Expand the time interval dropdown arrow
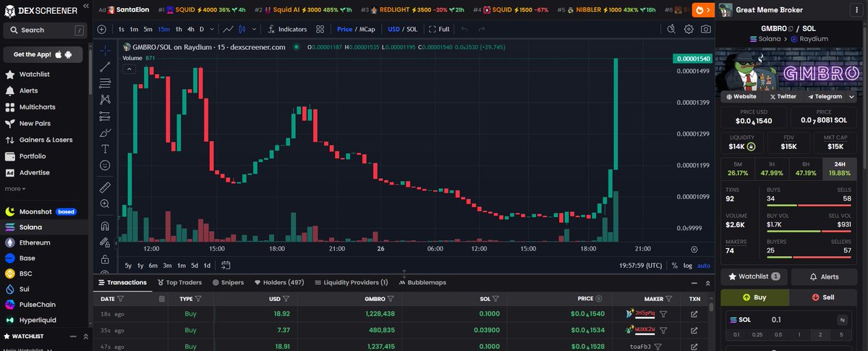The image size is (868, 351). [x=213, y=29]
